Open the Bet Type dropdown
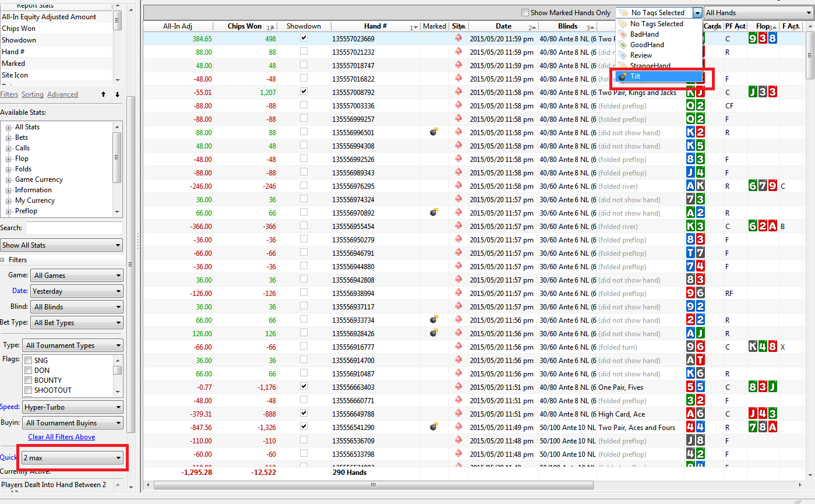The image size is (815, 504). (77, 323)
